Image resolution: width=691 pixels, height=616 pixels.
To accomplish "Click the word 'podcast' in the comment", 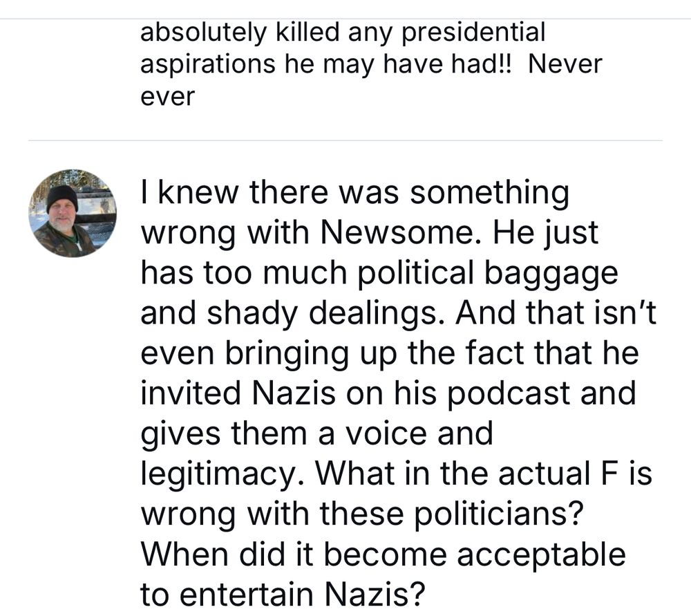I will [509, 394].
